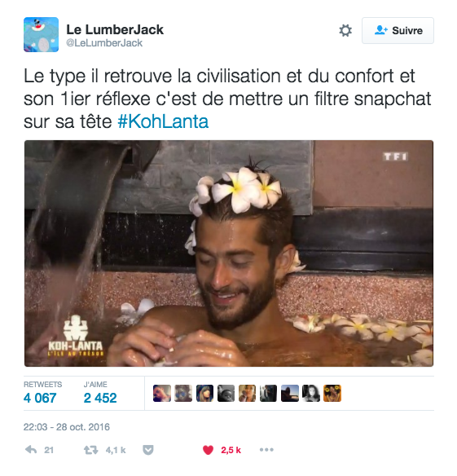Open first liker avatar in row
The image size is (457, 476).
pyautogui.click(x=162, y=393)
